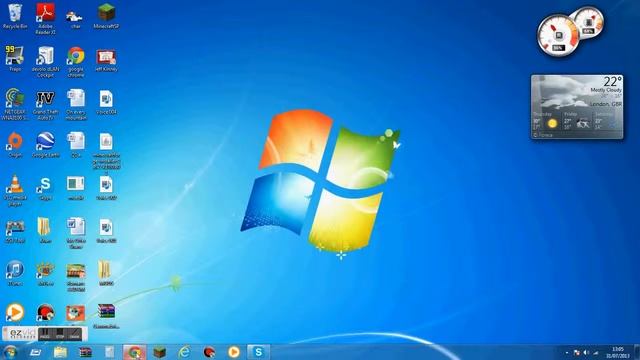This screenshot has height=360, width=640.
Task: Select the On every mountain document
Action: click(x=76, y=104)
